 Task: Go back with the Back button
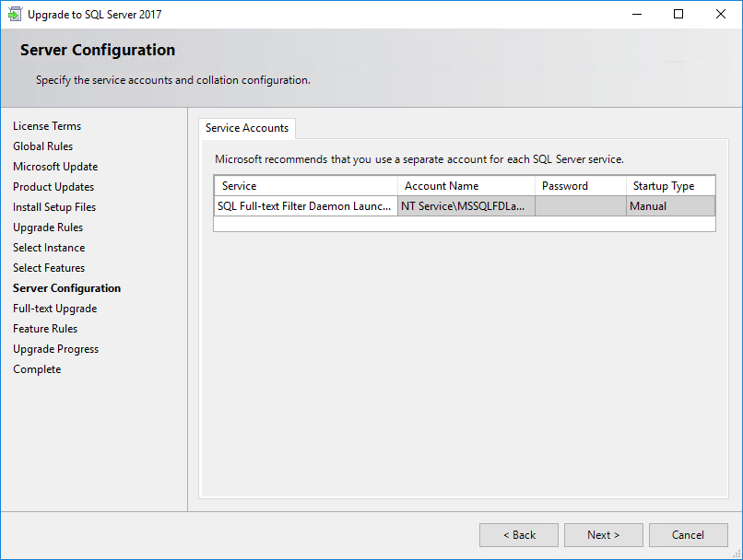tap(519, 535)
